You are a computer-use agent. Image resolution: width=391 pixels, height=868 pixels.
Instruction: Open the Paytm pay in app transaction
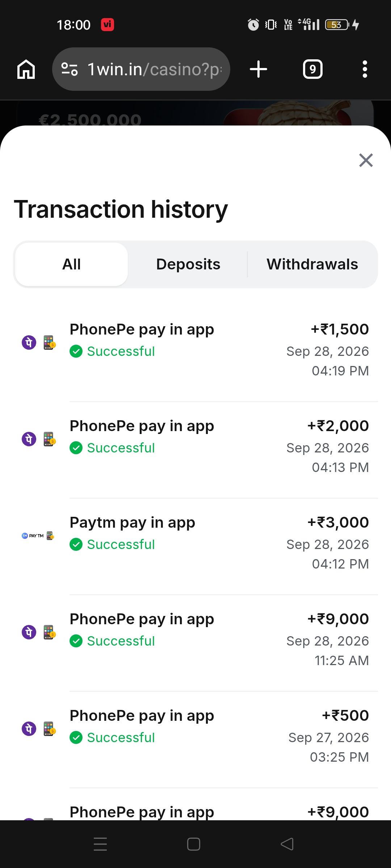[195, 543]
